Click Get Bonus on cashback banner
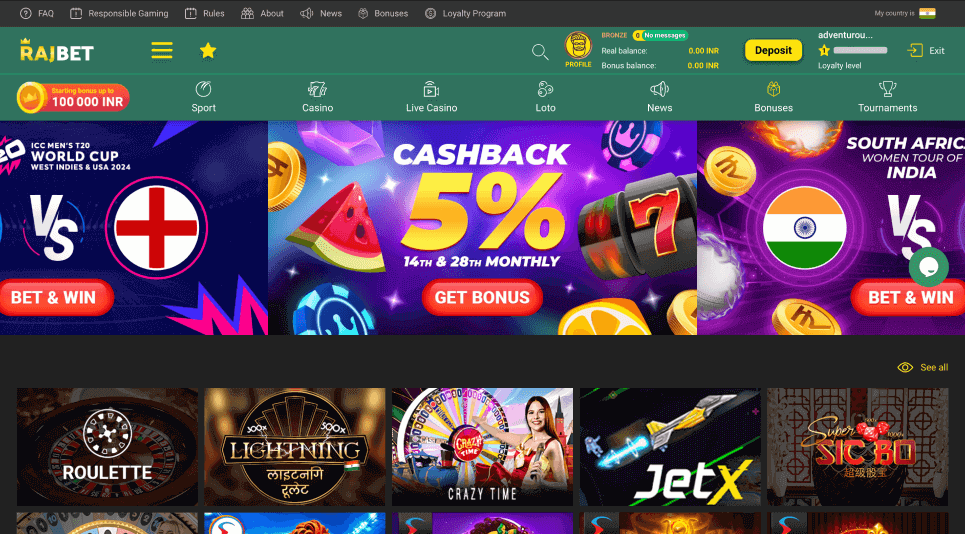Screen dimensions: 965x534 pos(482,297)
